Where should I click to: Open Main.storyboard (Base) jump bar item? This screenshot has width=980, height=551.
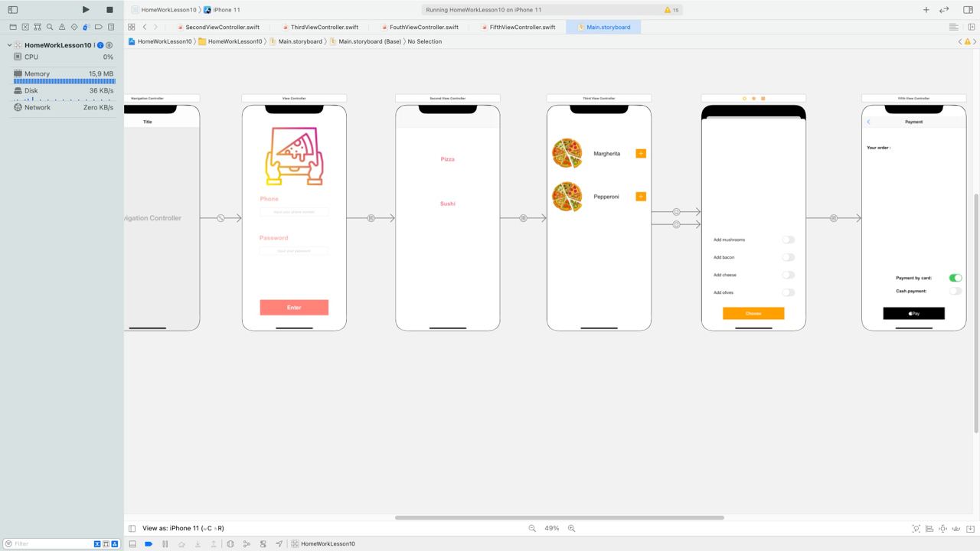click(x=365, y=41)
